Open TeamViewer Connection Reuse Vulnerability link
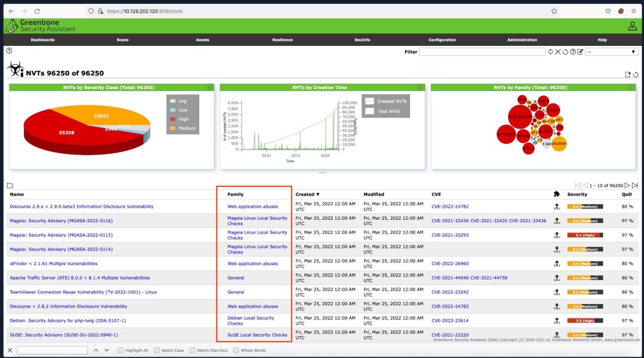Screen dimensions: 644x358 (x=84, y=292)
